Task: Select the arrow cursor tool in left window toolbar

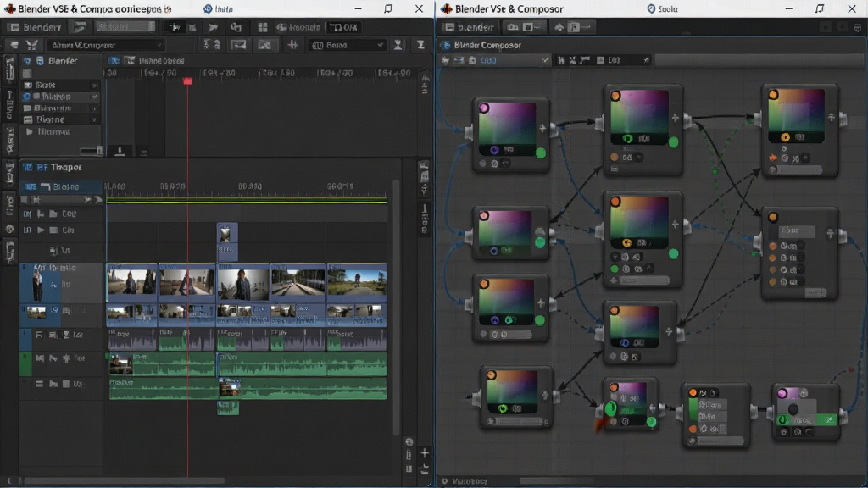Action: point(175,27)
